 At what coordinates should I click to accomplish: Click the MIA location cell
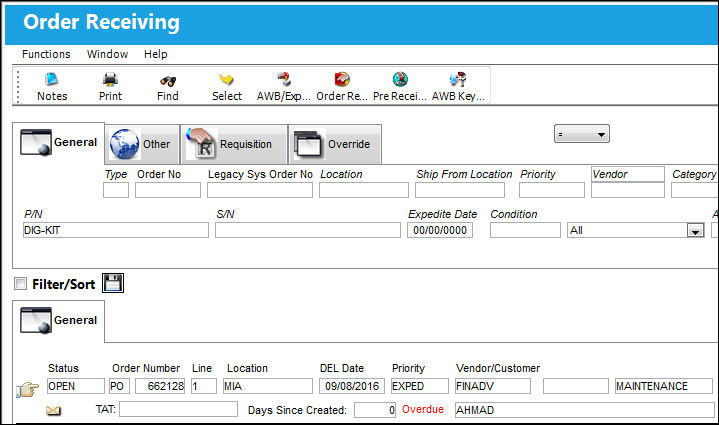coord(268,386)
